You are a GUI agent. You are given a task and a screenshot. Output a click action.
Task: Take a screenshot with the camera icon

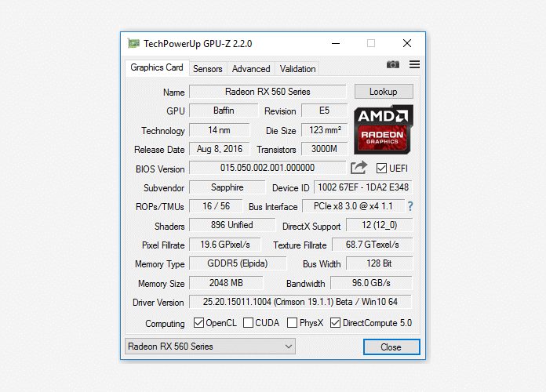[x=393, y=64]
